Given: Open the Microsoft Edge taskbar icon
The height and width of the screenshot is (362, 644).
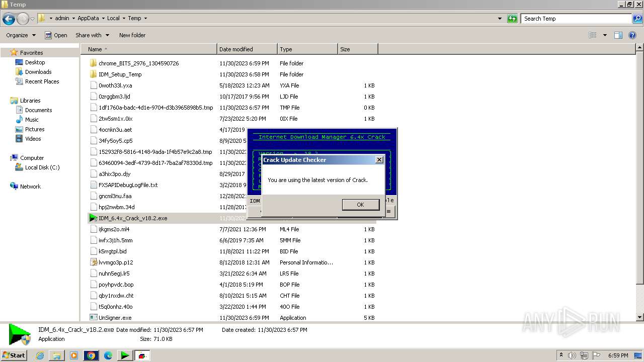Looking at the screenshot, I should click(108, 355).
